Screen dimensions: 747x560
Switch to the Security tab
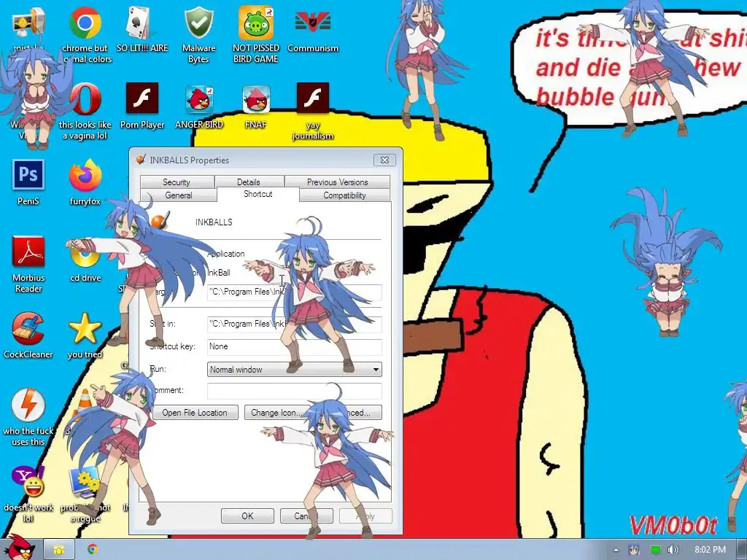pos(177,182)
